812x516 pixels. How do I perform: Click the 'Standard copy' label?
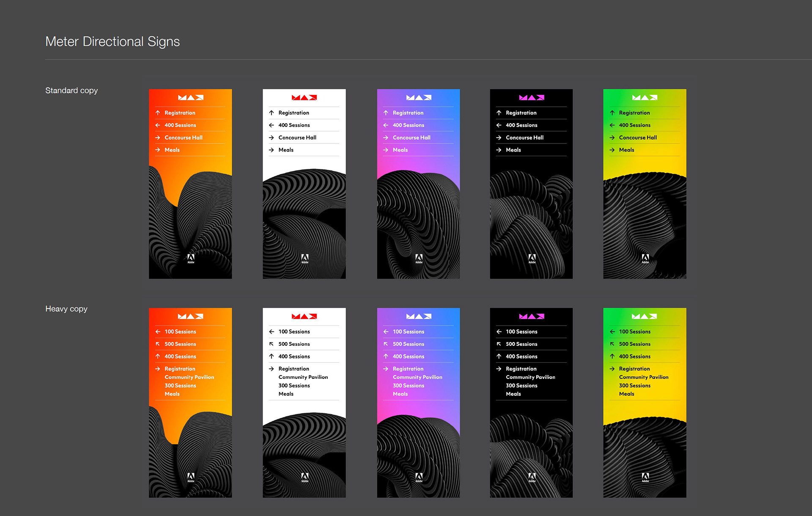(x=71, y=91)
